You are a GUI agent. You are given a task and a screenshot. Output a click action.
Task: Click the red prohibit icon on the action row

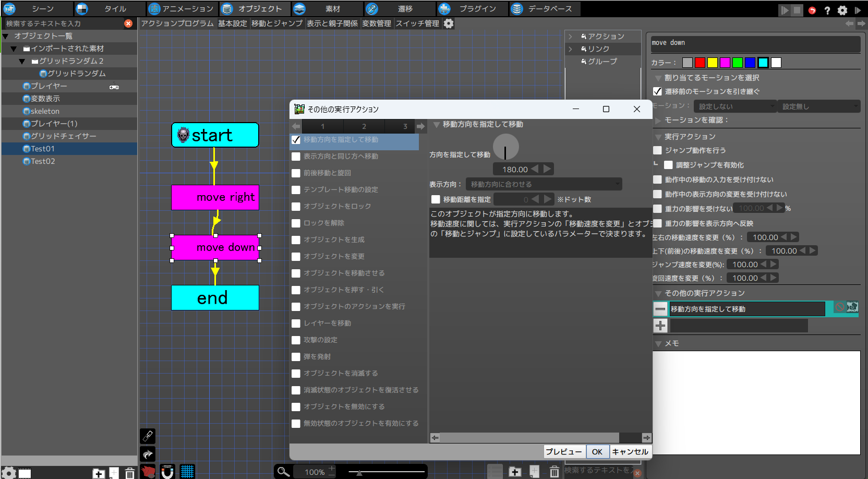pos(839,307)
